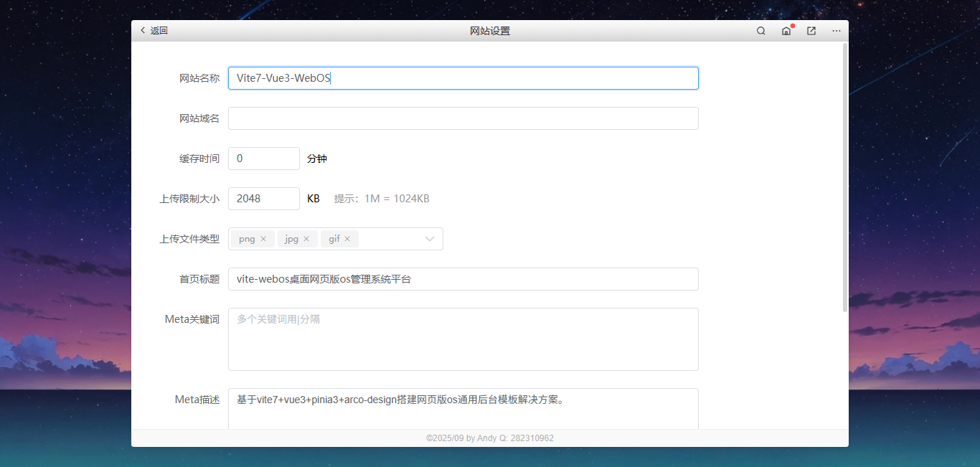Open the more options ellipsis menu
980x467 pixels.
(x=837, y=31)
